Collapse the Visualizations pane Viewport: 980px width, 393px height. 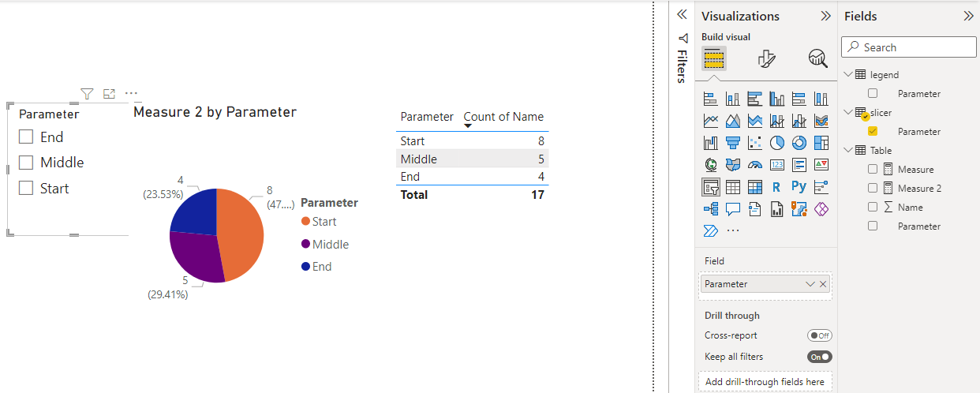(x=825, y=16)
